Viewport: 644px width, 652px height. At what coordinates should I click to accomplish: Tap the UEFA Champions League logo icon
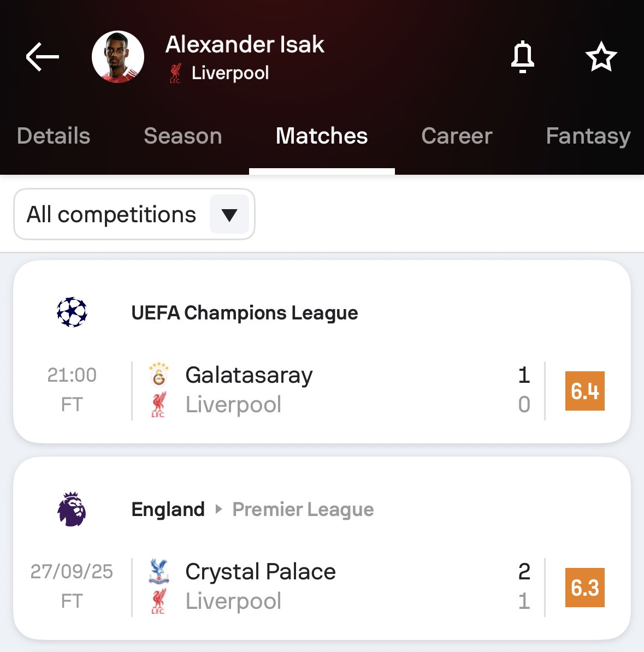click(72, 312)
